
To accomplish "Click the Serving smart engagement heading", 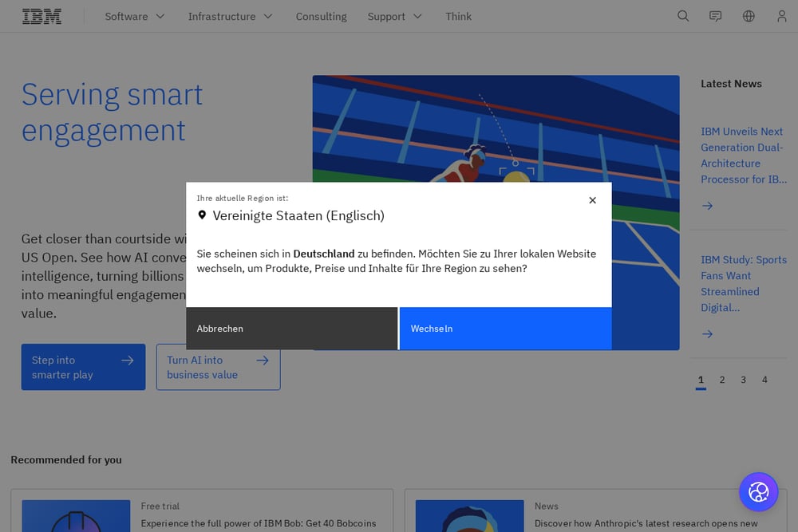I will (112, 112).
